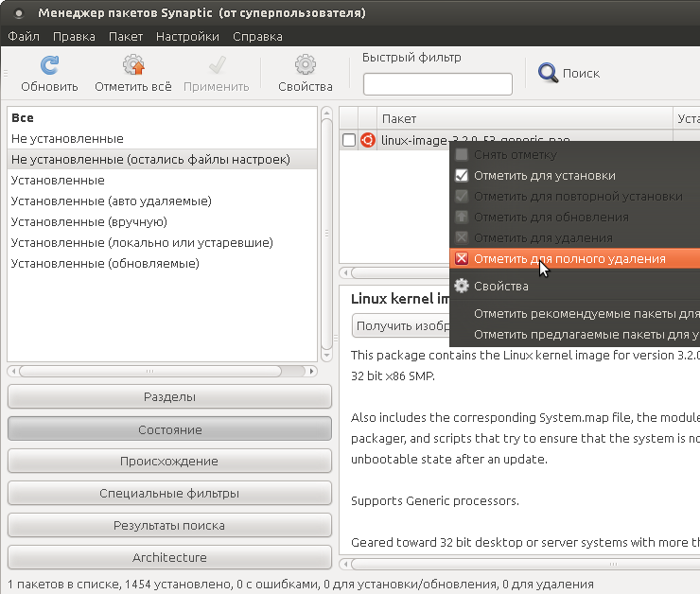The width and height of the screenshot is (700, 594).
Task: Select Отметить рекомендуемые пакеты menu entry
Action: point(586,313)
